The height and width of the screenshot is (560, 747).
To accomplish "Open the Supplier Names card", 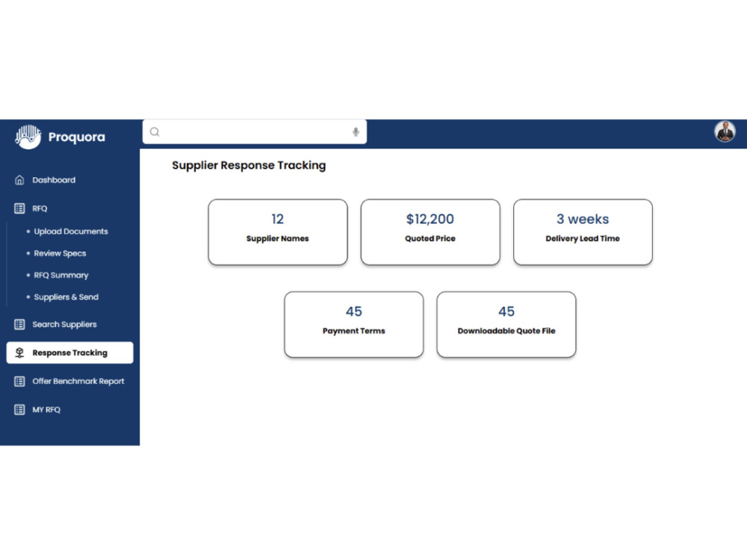I will (278, 232).
